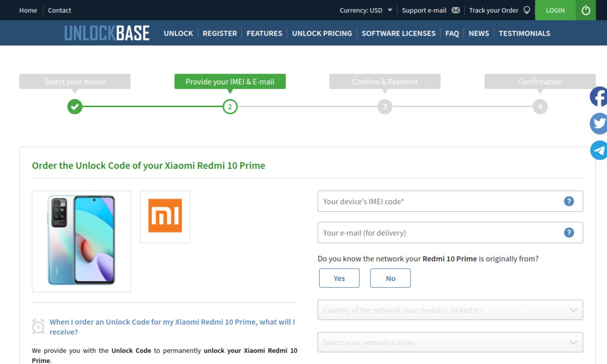Image resolution: width=607 pixels, height=364 pixels.
Task: Open the NEWS menu item
Action: coord(478,33)
